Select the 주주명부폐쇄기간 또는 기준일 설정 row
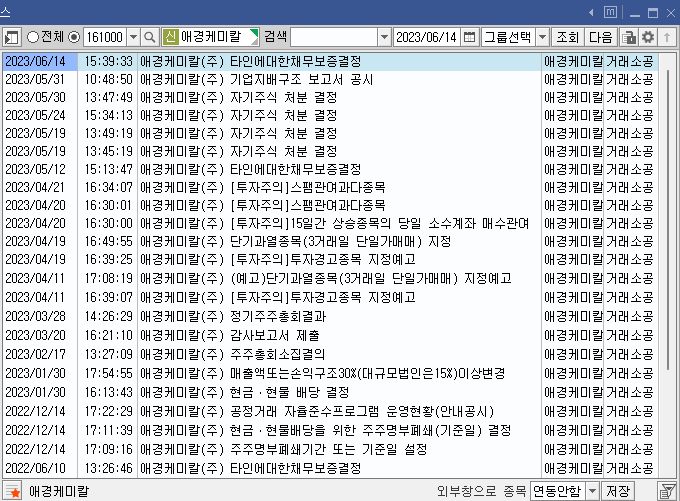The image size is (680, 501). (x=330, y=449)
